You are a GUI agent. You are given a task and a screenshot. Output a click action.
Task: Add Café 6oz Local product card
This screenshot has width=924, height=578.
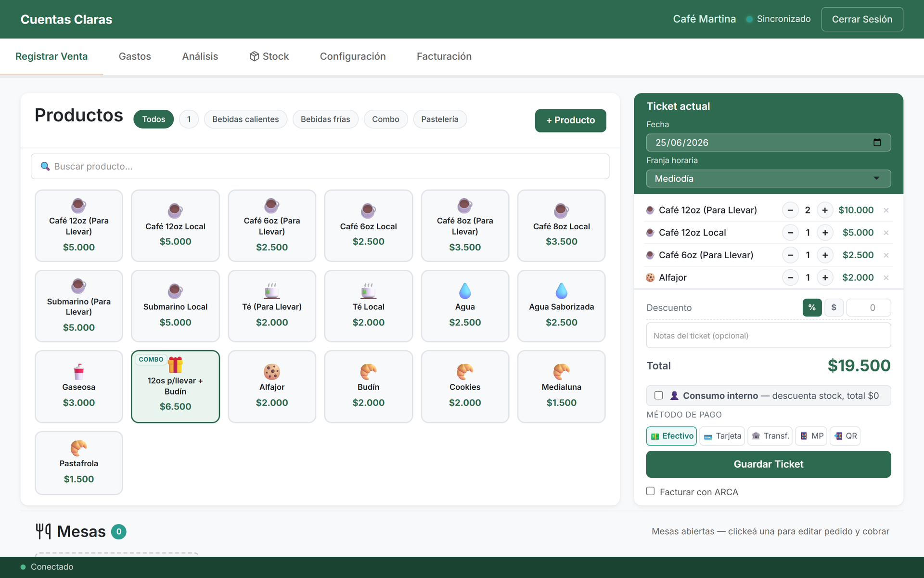pyautogui.click(x=369, y=225)
